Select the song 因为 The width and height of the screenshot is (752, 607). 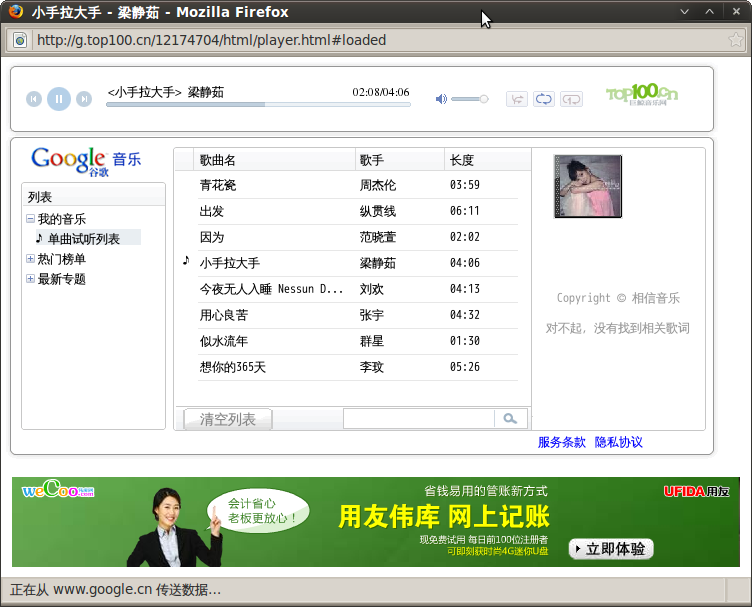[212, 237]
